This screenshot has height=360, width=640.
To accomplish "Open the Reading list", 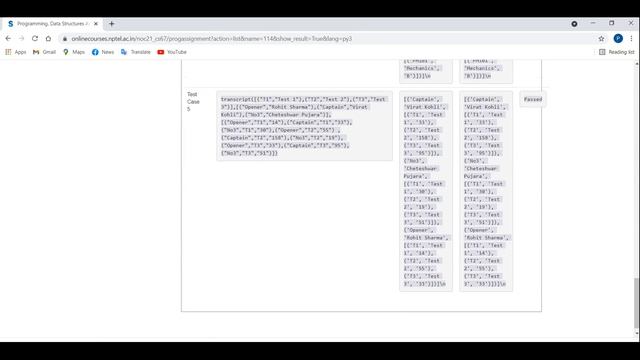I will pyautogui.click(x=617, y=52).
